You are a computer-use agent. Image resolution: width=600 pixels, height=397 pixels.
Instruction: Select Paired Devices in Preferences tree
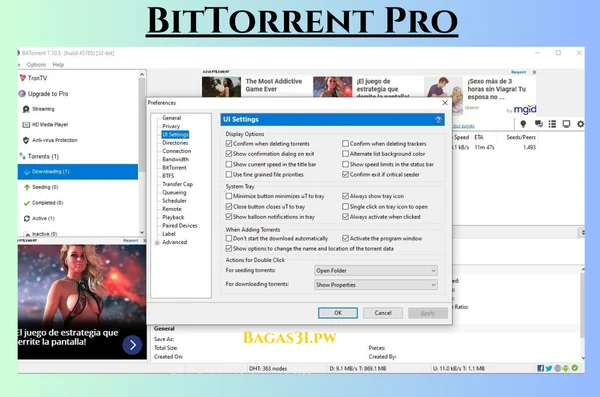pyautogui.click(x=180, y=226)
